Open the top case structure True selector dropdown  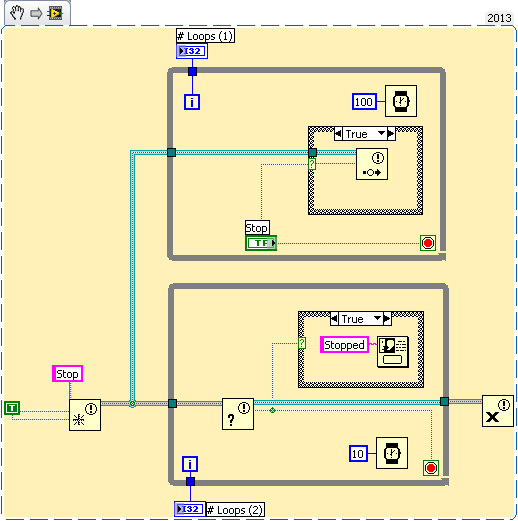(365, 134)
